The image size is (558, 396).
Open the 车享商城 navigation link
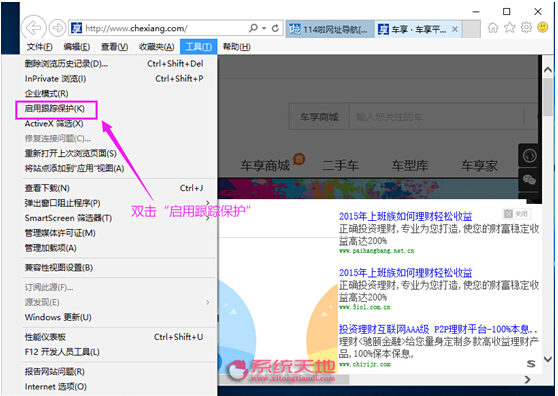click(265, 165)
